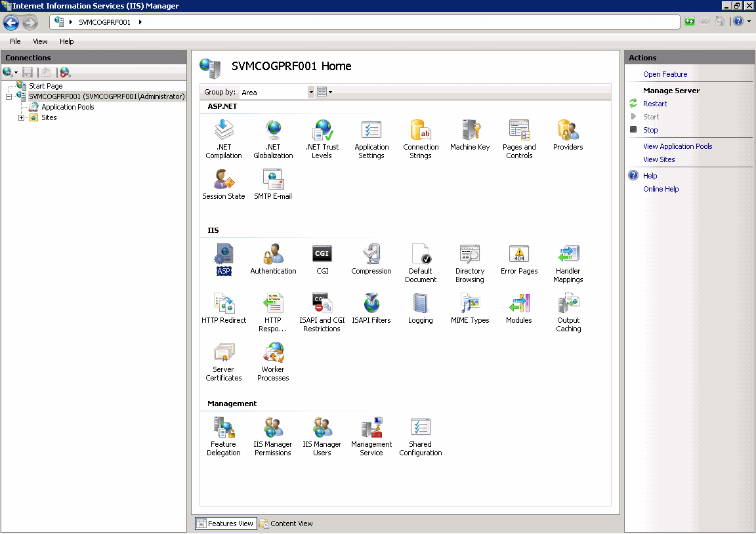This screenshot has width=756, height=534.
Task: Open the View menu
Action: (40, 41)
